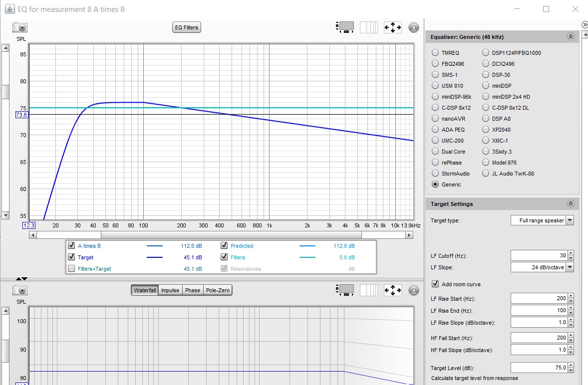This screenshot has width=588, height=385.
Task: Click the HF Fall Start input field
Action: tap(539, 338)
